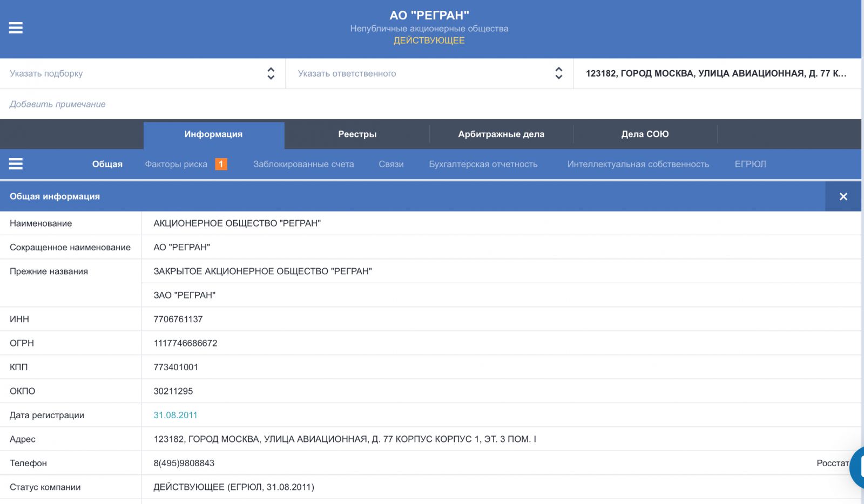Open the Интеллектуальная собственность sub-tab

tap(638, 164)
